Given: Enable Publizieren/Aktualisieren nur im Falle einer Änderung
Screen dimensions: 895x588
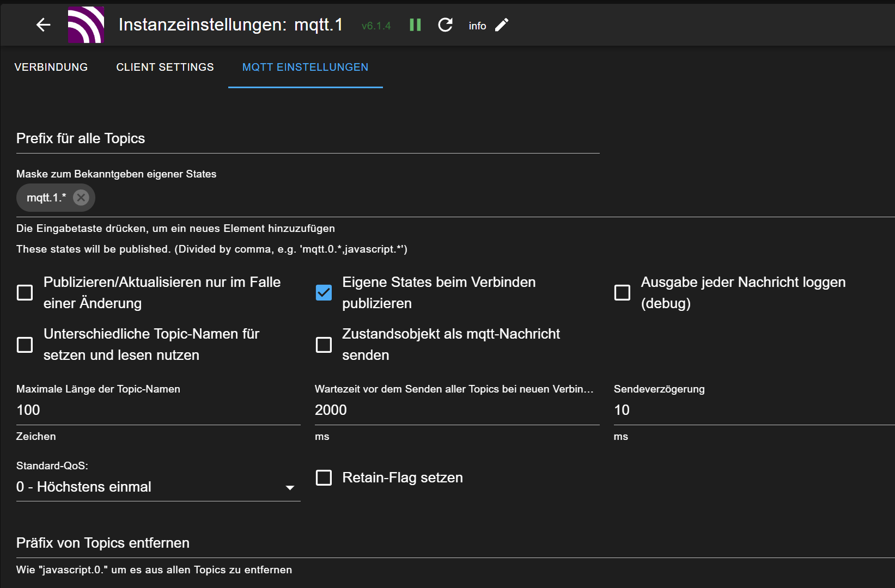Looking at the screenshot, I should 25,292.
